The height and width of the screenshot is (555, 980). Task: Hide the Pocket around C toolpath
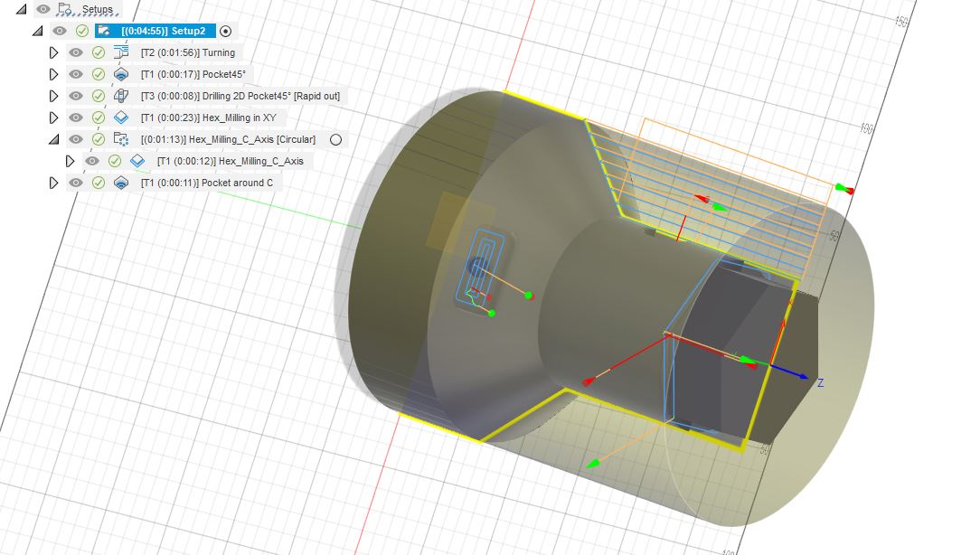pyautogui.click(x=76, y=183)
